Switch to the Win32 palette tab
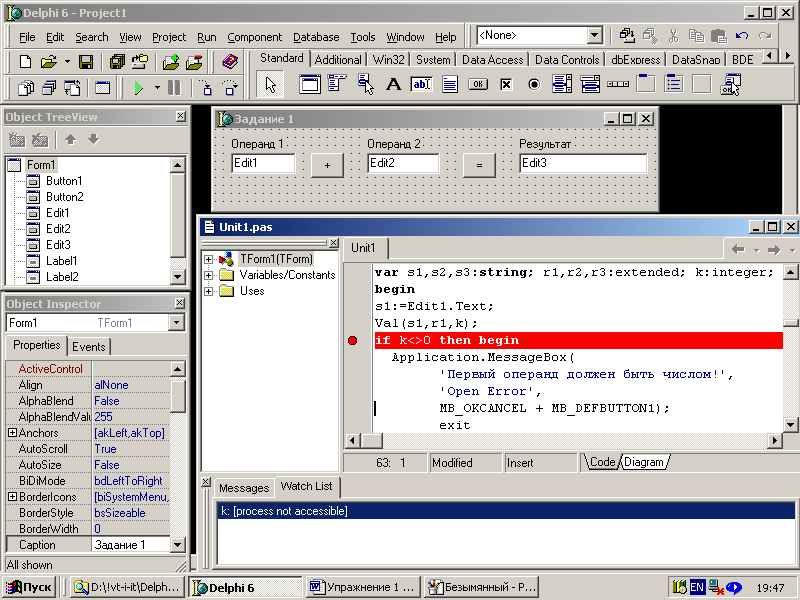The image size is (800, 600). [388, 60]
